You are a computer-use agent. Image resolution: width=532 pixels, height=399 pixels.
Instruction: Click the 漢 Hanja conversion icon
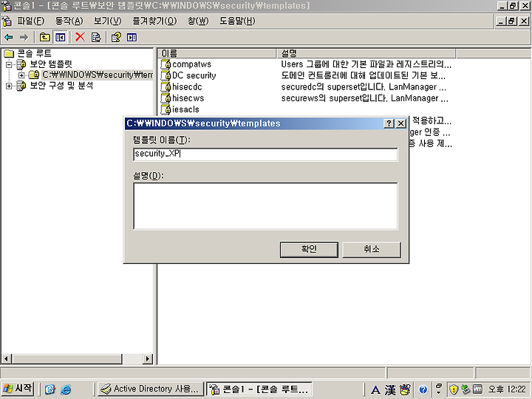pyautogui.click(x=390, y=390)
